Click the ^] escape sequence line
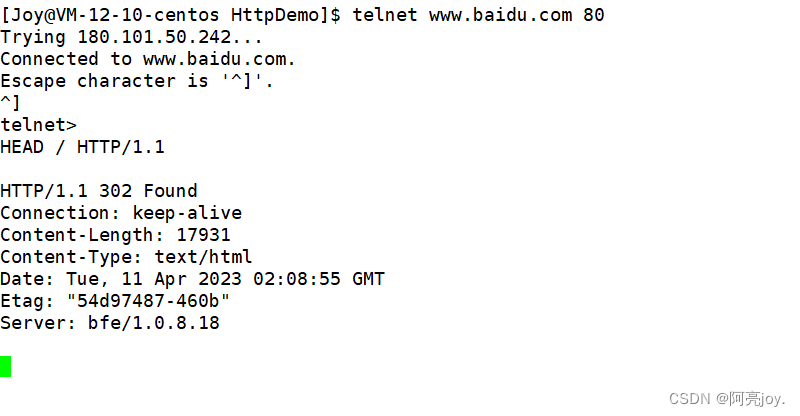Viewport: 800px width, 416px height. (x=10, y=103)
